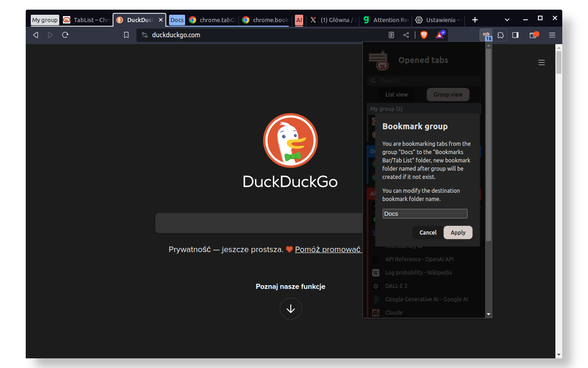Open the DuckDuckGo page hamburger menu
The image size is (588, 368).
tap(542, 63)
